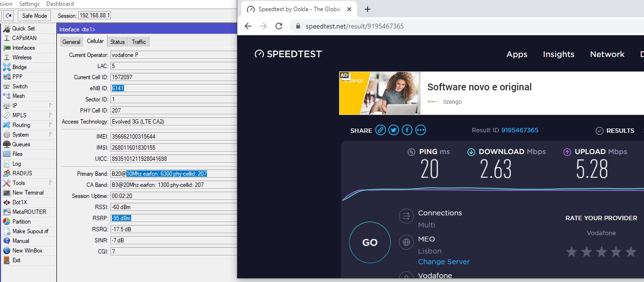The height and width of the screenshot is (282, 644).
Task: Click the RSRP value field
Action: point(174,218)
